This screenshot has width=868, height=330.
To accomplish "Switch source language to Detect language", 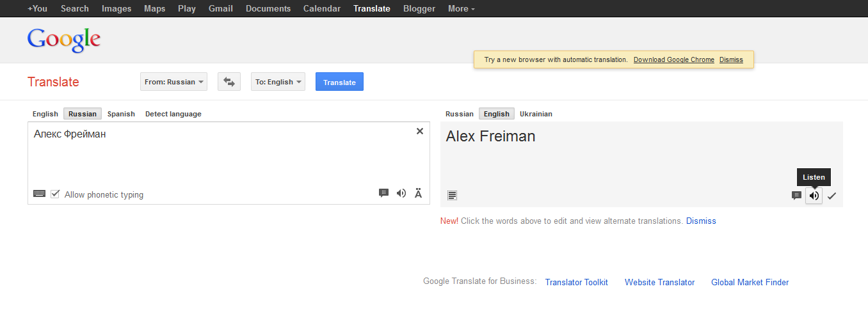I will [173, 114].
